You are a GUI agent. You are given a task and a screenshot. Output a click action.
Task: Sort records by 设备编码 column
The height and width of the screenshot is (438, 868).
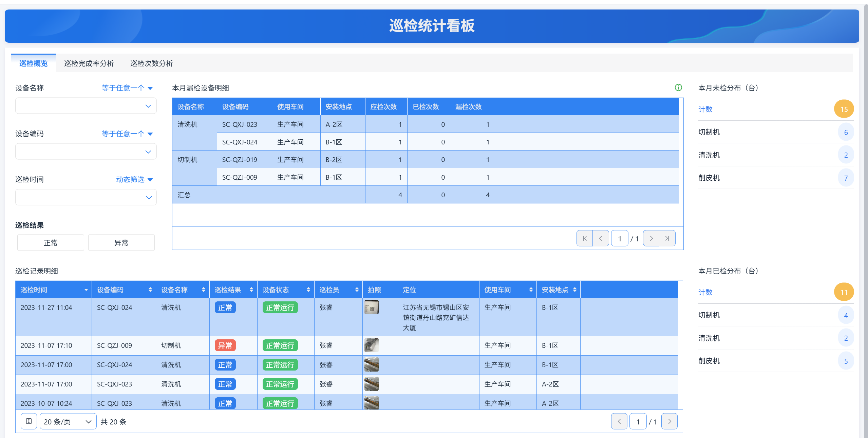pos(150,290)
